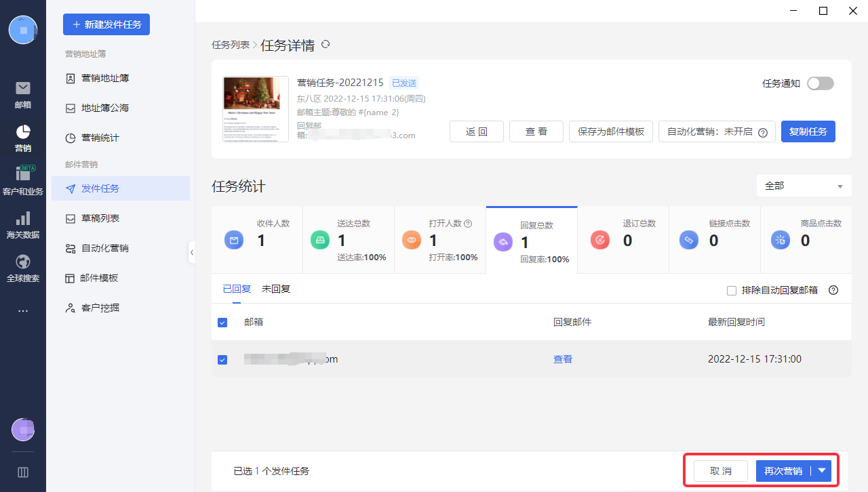Click the panel layout icon at bottom-left
This screenshot has width=868, height=492.
(x=23, y=472)
